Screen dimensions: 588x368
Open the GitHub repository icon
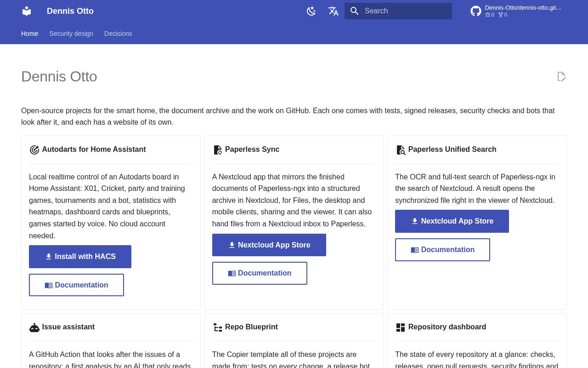pyautogui.click(x=476, y=11)
